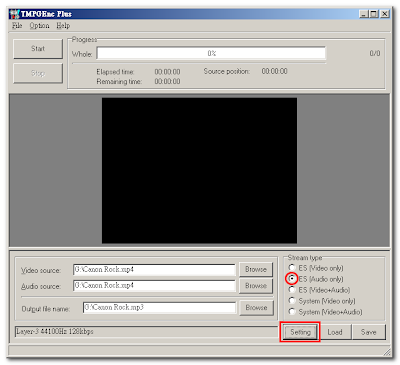The image size is (400, 365).
Task: Click the black video preview area
Action: (199, 170)
